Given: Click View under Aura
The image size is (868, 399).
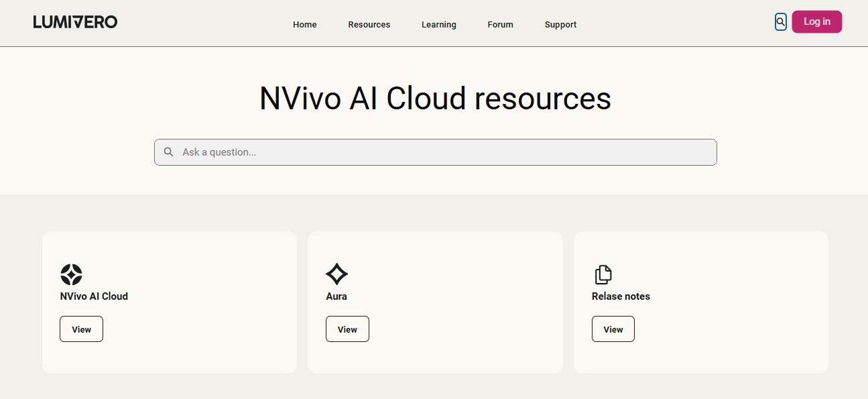Looking at the screenshot, I should [347, 329].
